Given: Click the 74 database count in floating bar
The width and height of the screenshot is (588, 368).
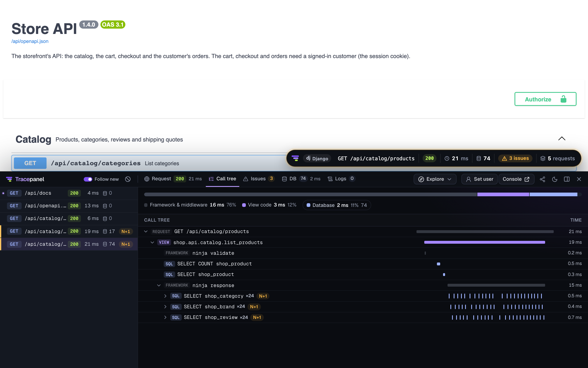Looking at the screenshot, I should point(483,158).
